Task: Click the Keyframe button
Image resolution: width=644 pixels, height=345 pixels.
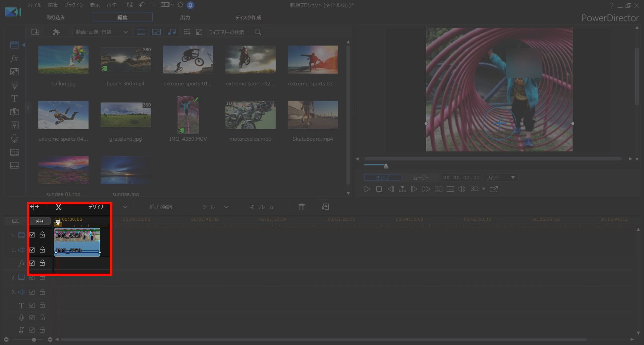Action: 262,207
